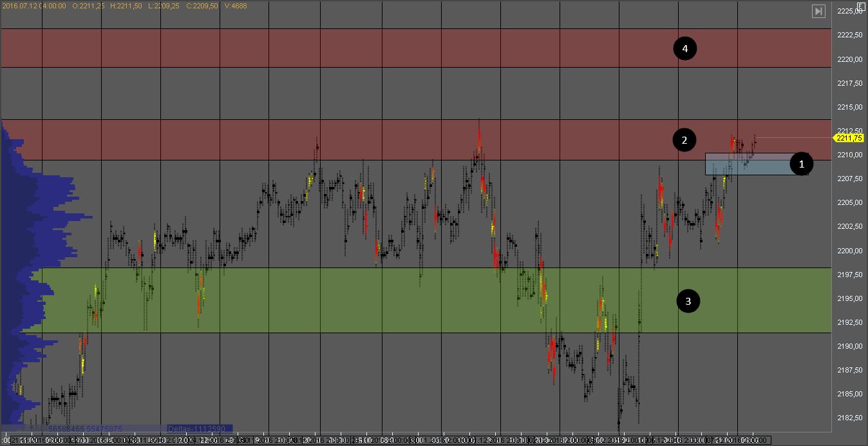Click the 2225,00 price scale label
The height and width of the screenshot is (446, 868).
[x=850, y=11]
